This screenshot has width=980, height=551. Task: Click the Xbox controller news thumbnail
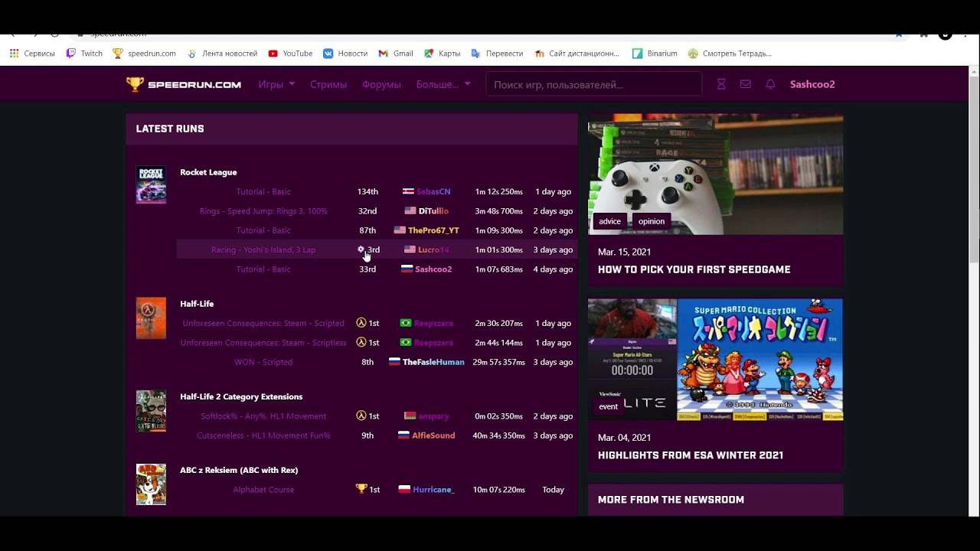tap(715, 174)
